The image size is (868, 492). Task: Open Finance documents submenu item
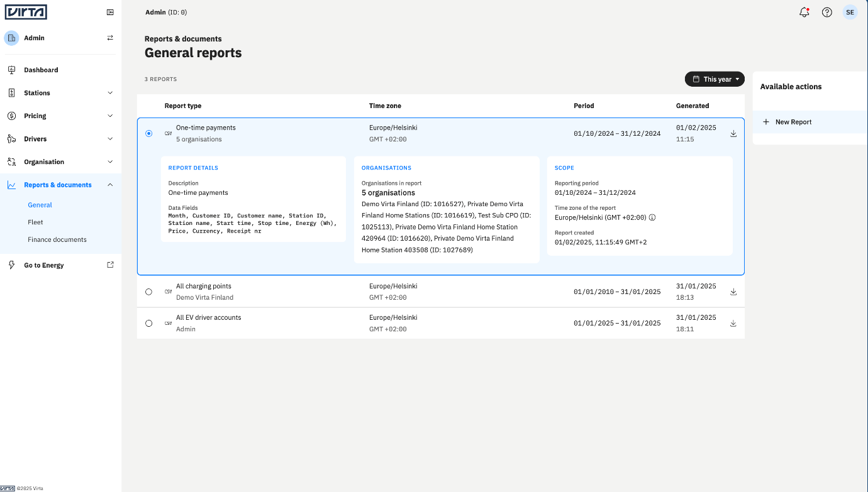click(x=57, y=239)
